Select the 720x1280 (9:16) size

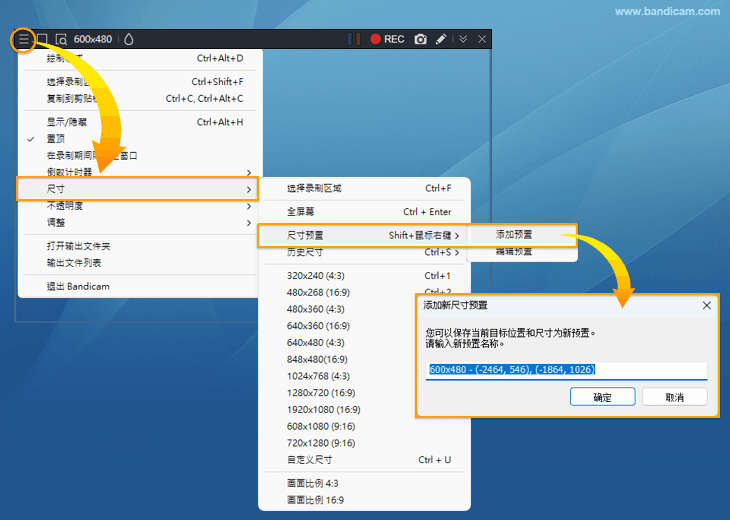[x=365, y=443]
